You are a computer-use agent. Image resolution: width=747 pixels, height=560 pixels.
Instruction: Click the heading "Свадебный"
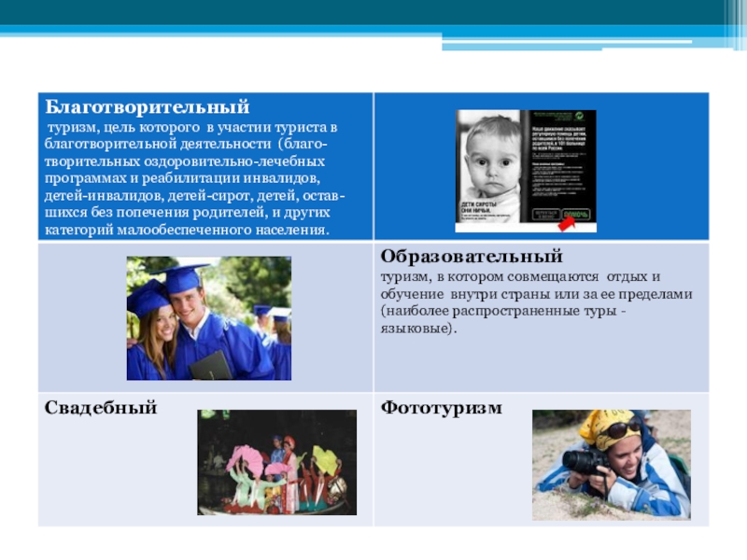(101, 408)
